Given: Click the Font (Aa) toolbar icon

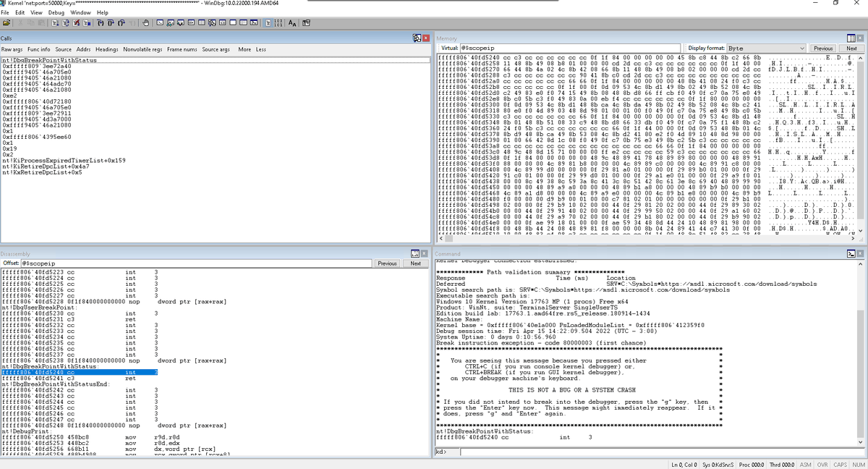Looking at the screenshot, I should coord(291,22).
